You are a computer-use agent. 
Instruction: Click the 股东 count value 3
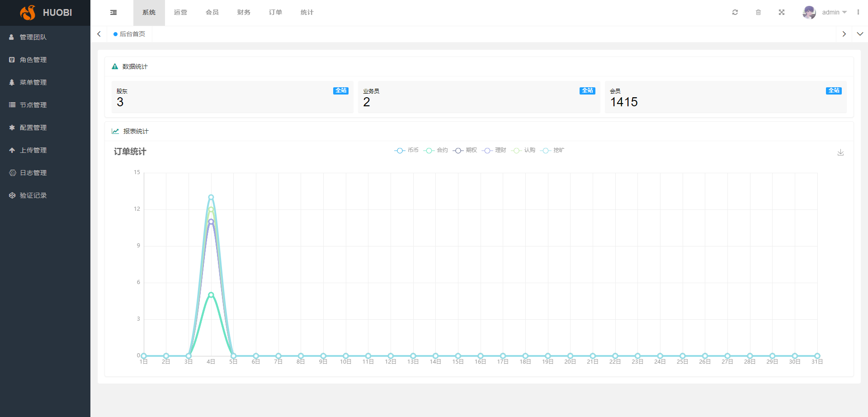[x=120, y=102]
